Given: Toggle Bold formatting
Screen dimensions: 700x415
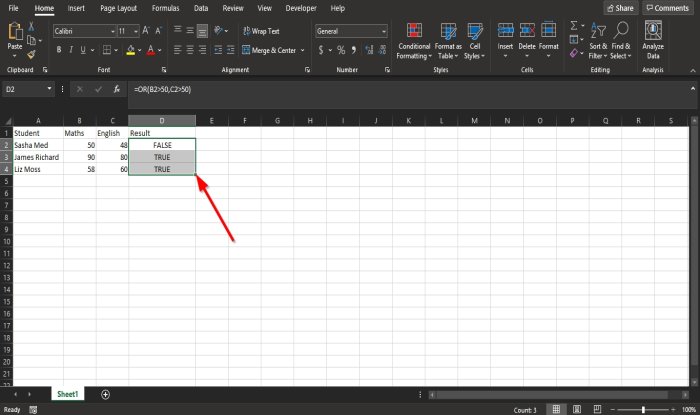Looking at the screenshot, I should tap(59, 50).
